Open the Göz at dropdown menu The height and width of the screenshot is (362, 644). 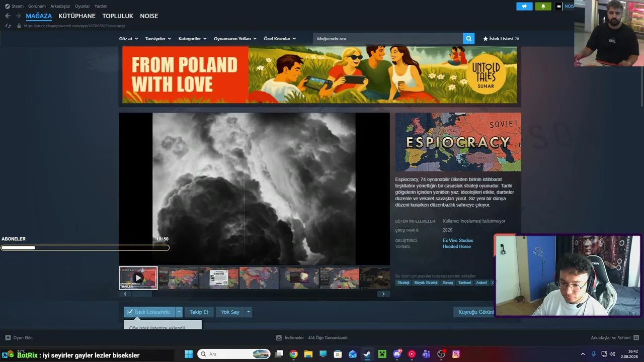128,39
